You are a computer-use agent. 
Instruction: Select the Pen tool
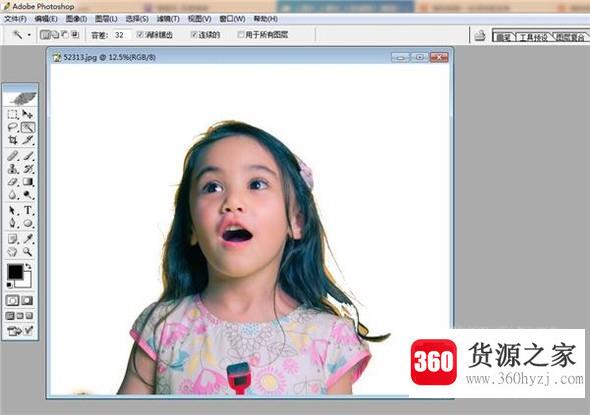point(13,223)
